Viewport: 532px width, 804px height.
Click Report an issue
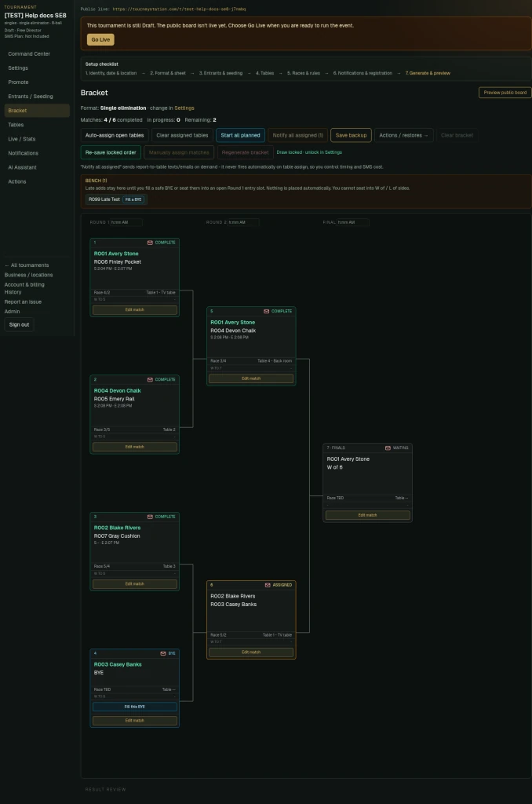point(23,302)
